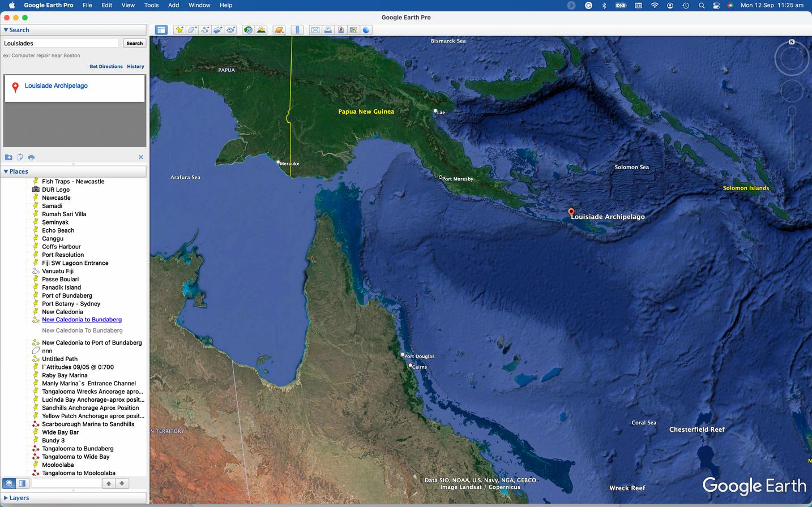The width and height of the screenshot is (812, 507).
Task: Click the Move joystick navigation control
Action: 792,91
